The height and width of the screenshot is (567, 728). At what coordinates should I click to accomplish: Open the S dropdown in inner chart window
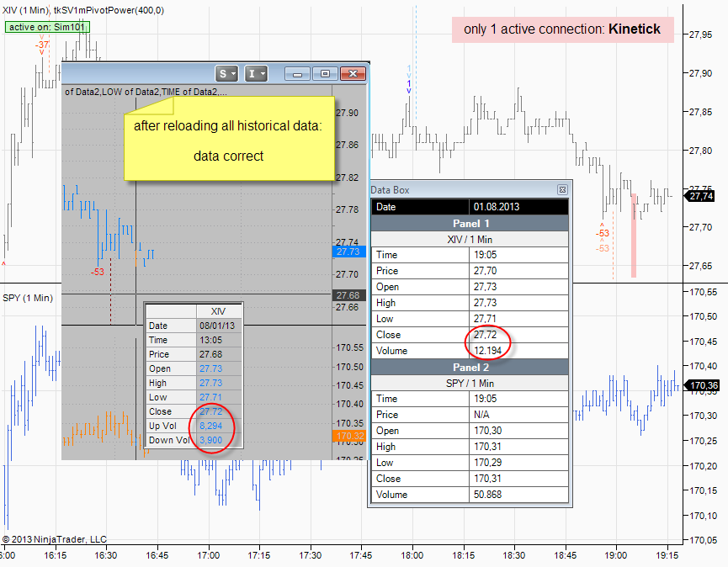(226, 73)
